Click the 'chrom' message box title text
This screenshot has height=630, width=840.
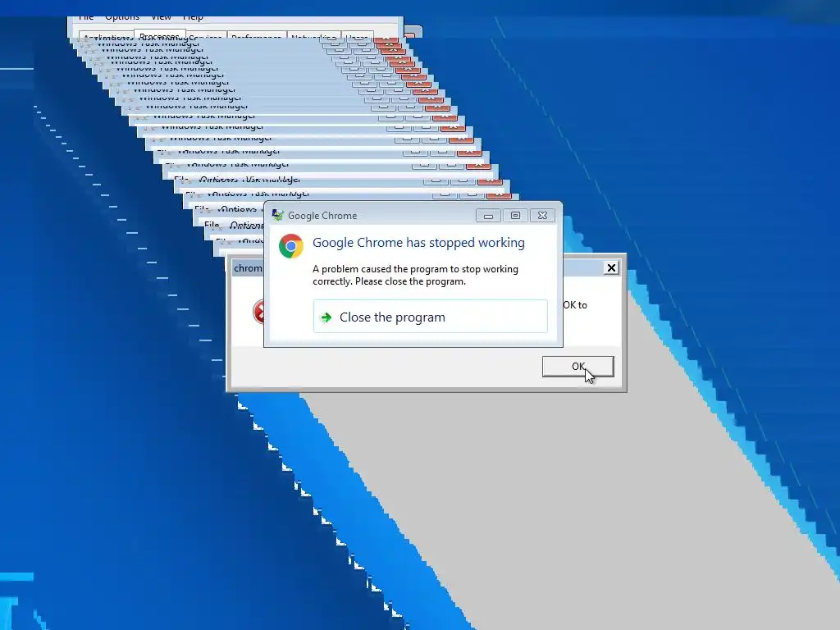248,268
